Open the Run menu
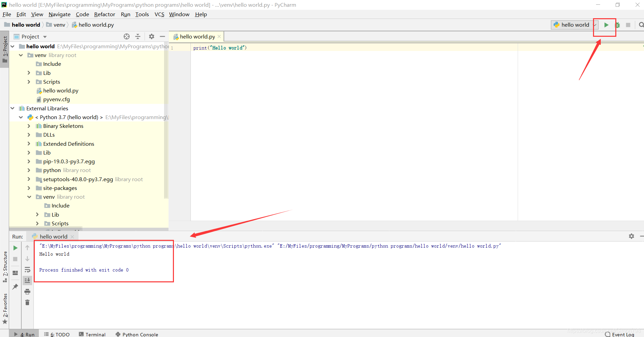644x337 pixels. point(126,14)
